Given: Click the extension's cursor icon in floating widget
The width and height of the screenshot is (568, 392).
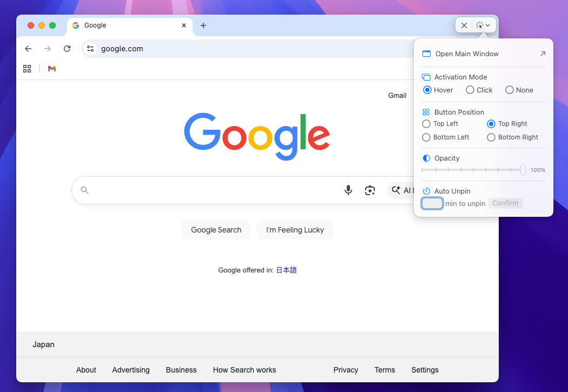Looking at the screenshot, I should [478, 25].
